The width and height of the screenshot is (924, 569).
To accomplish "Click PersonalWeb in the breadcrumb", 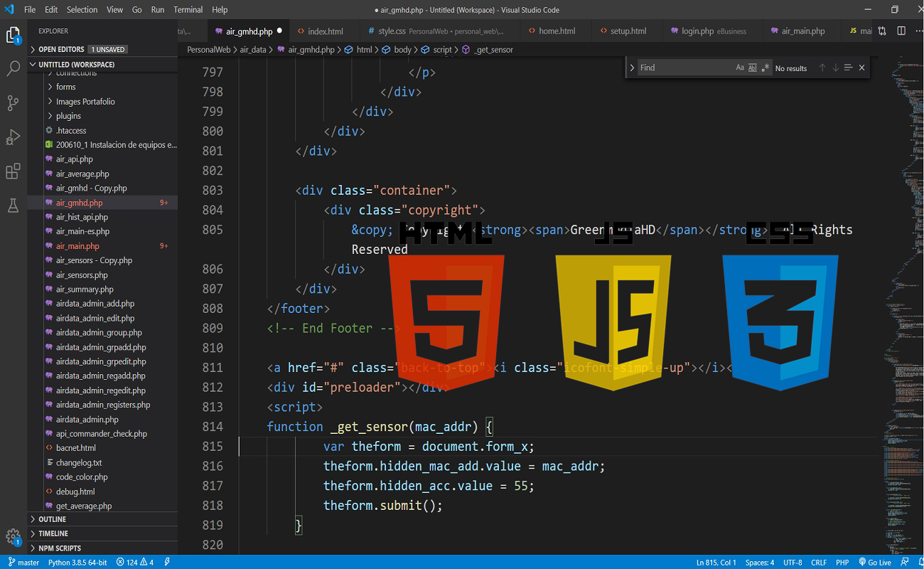I will pos(208,50).
